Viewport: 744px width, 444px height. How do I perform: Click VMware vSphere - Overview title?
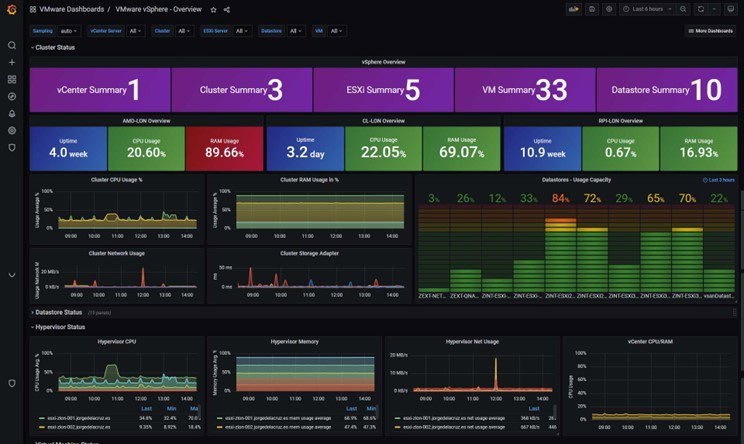pos(158,9)
